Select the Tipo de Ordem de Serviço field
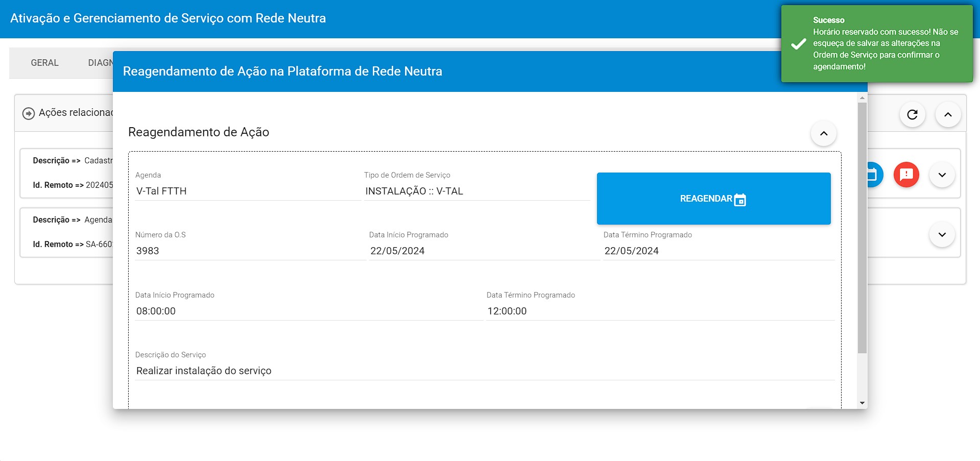The width and height of the screenshot is (980, 461). tap(476, 191)
